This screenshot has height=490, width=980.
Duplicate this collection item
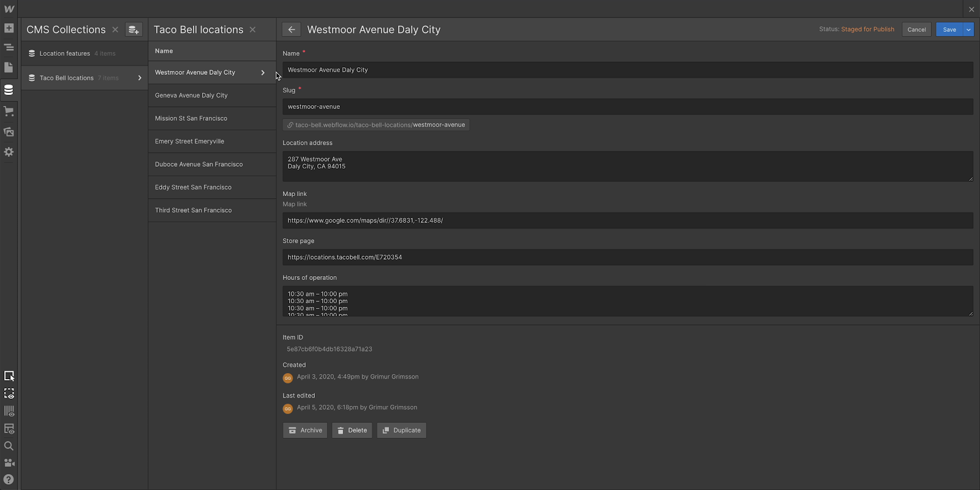click(402, 431)
